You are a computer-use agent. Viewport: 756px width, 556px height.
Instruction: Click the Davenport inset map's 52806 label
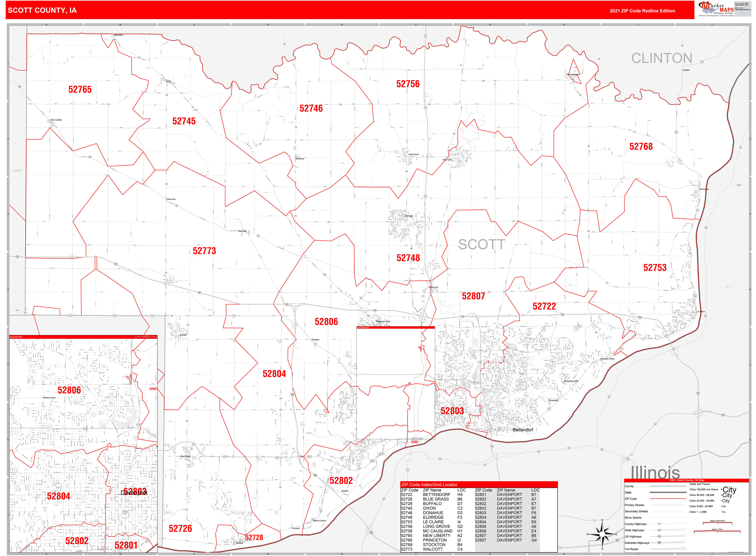pyautogui.click(x=69, y=390)
